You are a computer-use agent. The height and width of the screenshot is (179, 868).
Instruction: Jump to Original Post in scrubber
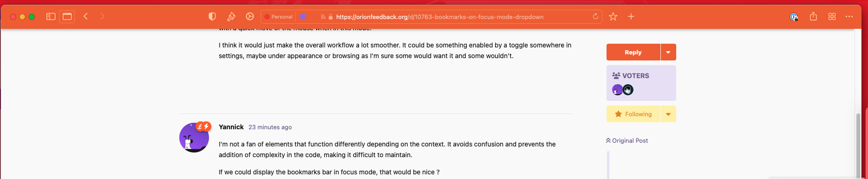[627, 140]
